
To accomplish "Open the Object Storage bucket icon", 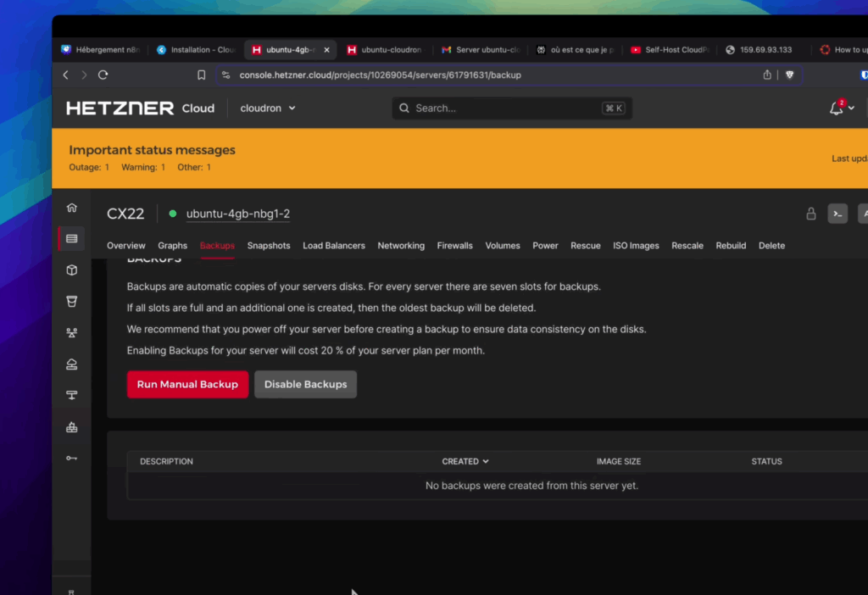I will [72, 302].
